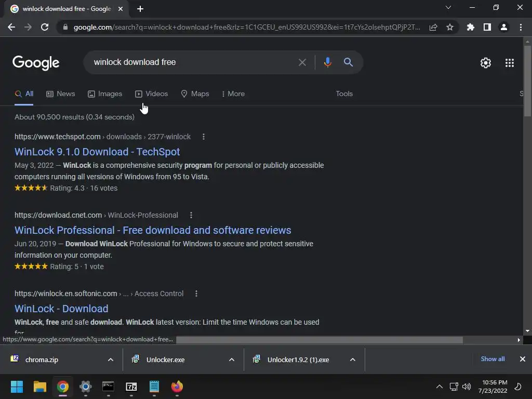Expand options for Unlocker.exe download

232,360
